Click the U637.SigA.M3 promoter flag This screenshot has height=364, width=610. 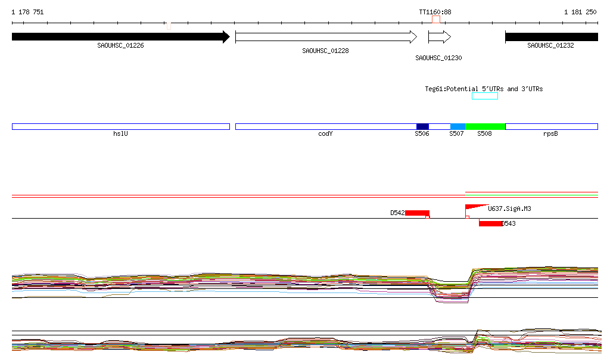(x=475, y=207)
